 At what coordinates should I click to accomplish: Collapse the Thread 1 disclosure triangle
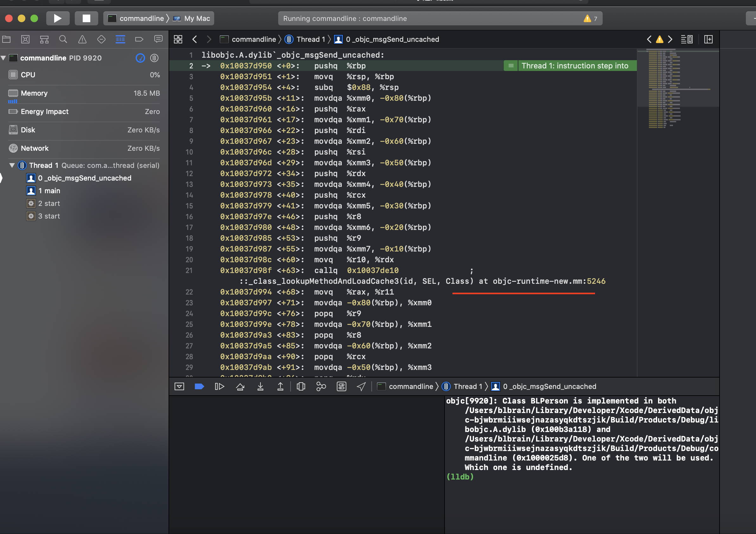tap(12, 165)
